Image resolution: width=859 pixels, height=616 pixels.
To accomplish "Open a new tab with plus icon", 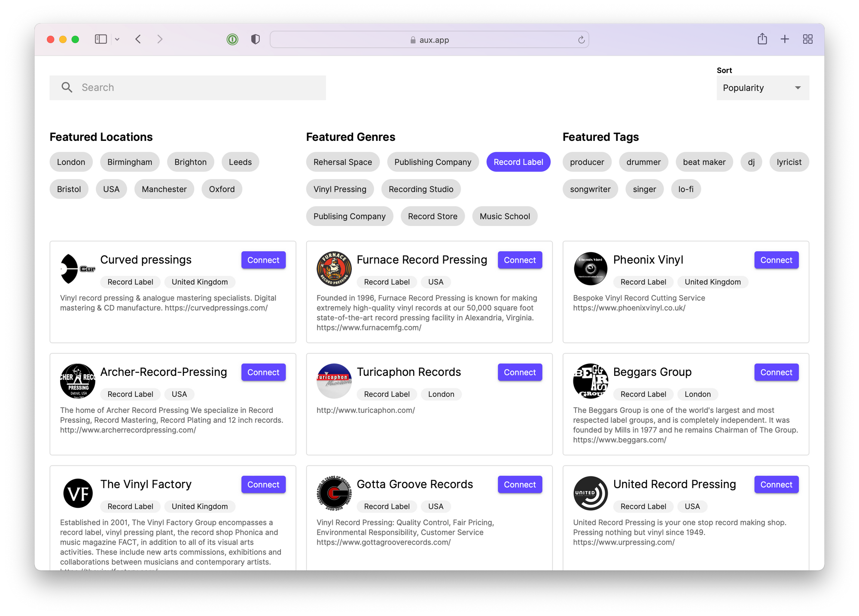I will [785, 39].
